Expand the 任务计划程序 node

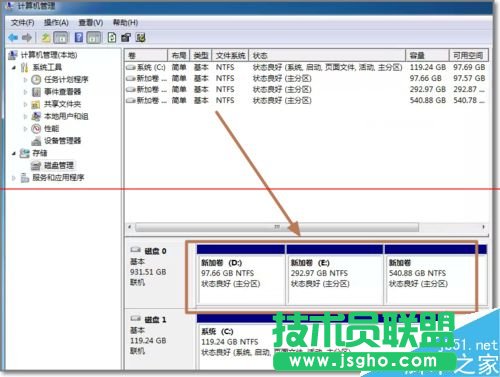(25, 80)
